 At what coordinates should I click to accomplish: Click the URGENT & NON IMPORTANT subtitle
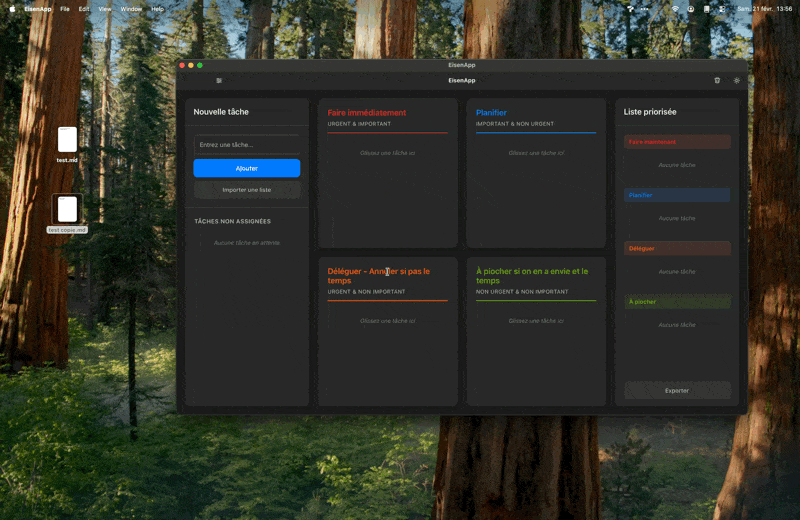(366, 292)
